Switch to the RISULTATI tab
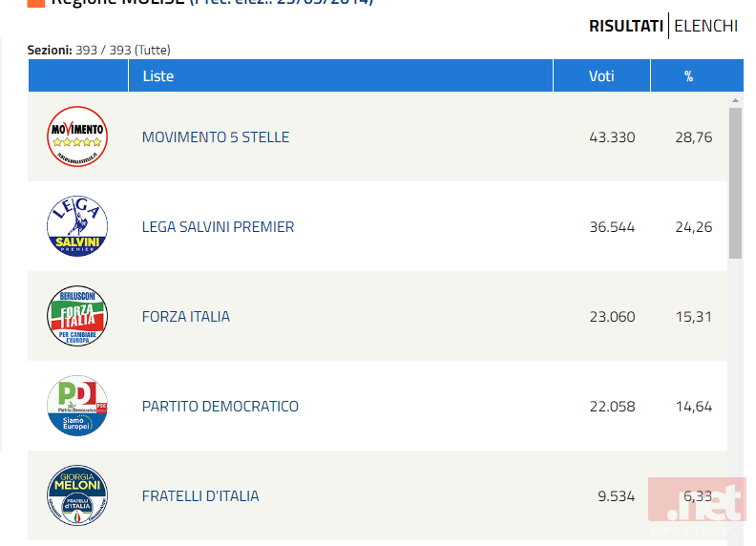 point(626,26)
